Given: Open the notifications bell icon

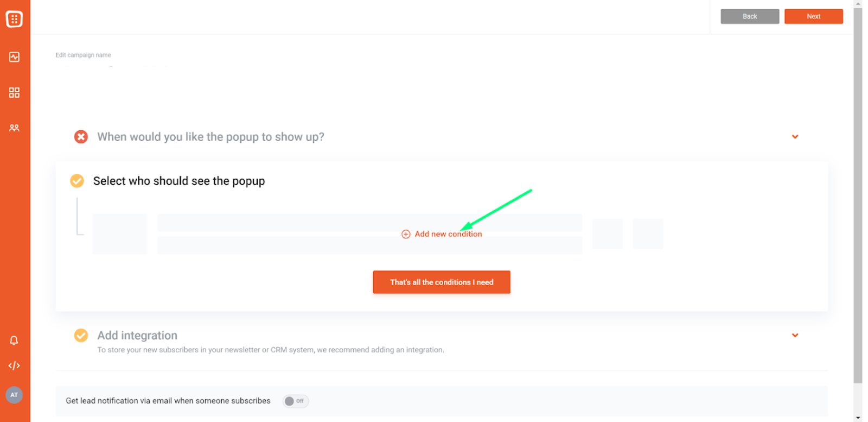Looking at the screenshot, I should [14, 341].
